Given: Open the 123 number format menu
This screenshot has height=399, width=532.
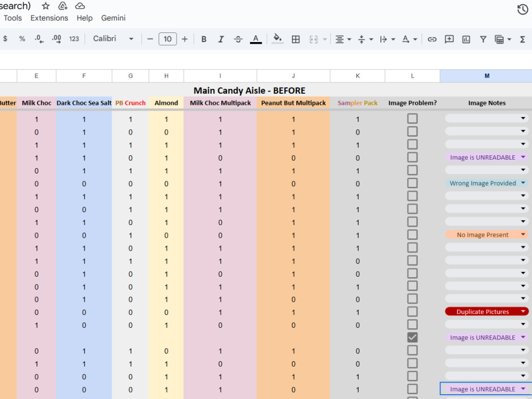Looking at the screenshot, I should tap(74, 39).
